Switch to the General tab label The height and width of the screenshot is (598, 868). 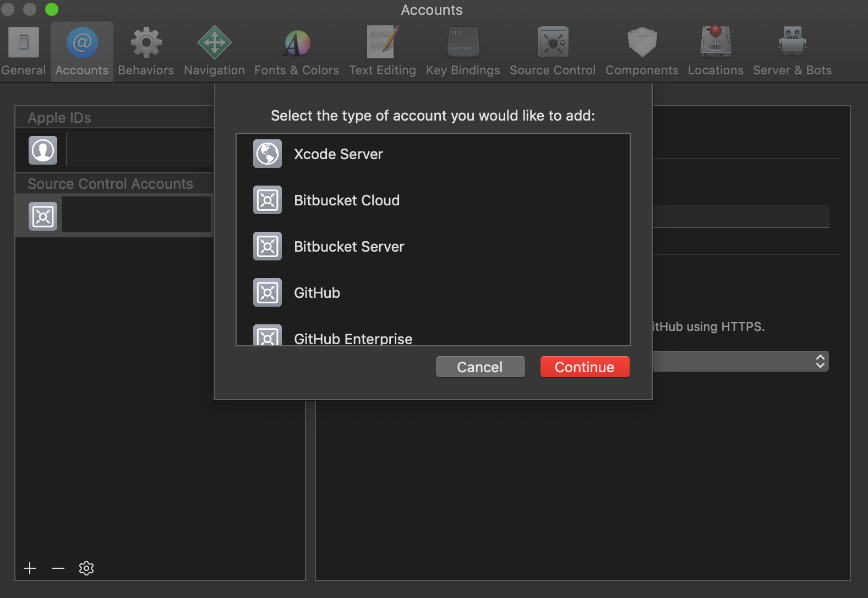24,70
